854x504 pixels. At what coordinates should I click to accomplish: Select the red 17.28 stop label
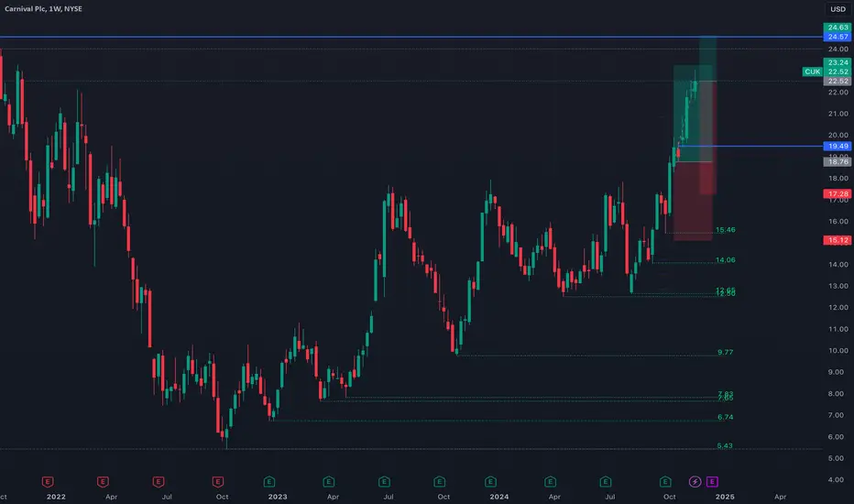pos(838,194)
